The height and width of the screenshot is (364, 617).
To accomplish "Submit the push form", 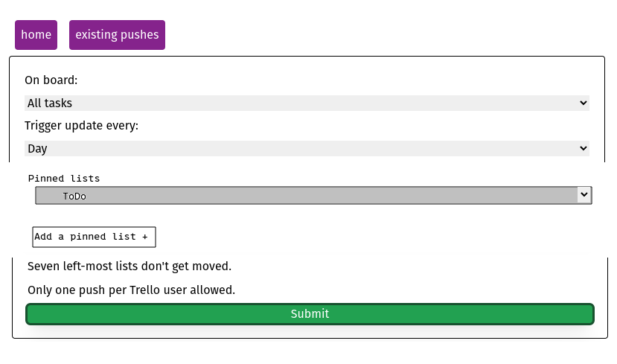I will pyautogui.click(x=310, y=314).
